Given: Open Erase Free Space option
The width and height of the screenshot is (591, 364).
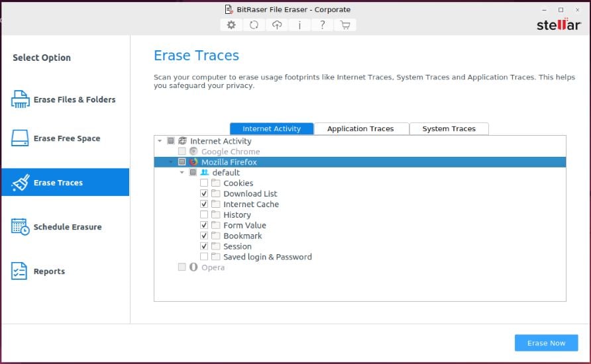Looking at the screenshot, I should 65,138.
